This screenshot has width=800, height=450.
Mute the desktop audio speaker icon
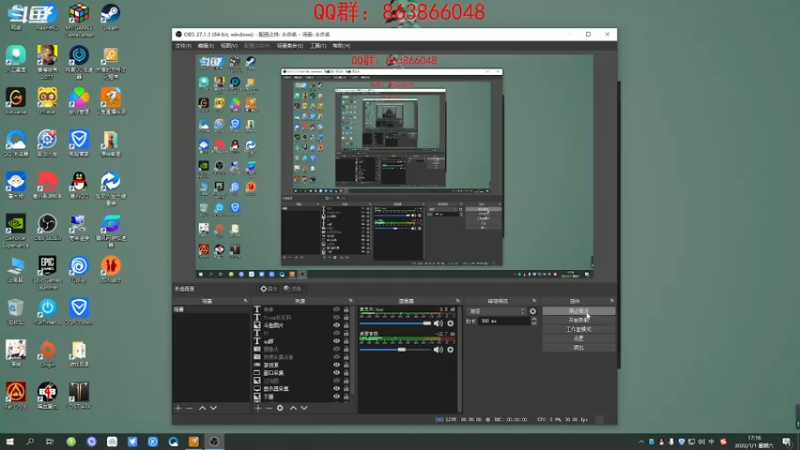[x=438, y=350]
